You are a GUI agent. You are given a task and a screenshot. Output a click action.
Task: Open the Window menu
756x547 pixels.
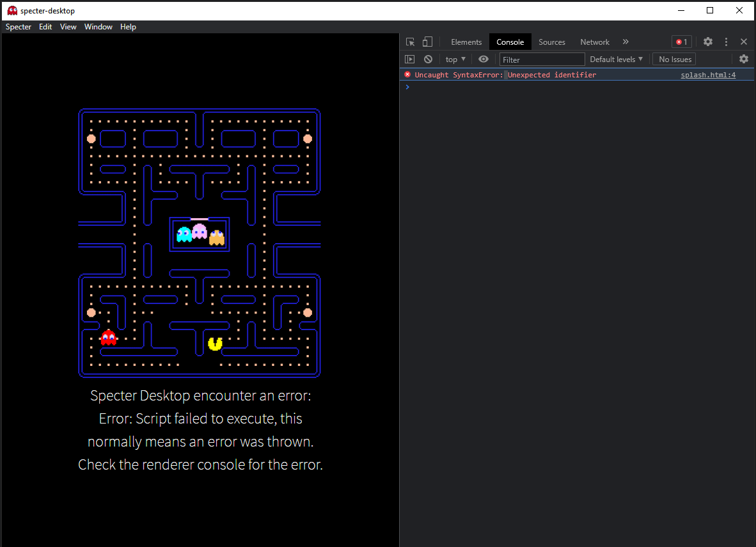98,27
